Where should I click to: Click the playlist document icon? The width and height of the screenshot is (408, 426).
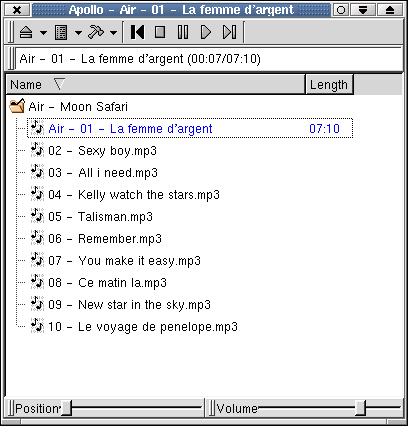[61, 32]
